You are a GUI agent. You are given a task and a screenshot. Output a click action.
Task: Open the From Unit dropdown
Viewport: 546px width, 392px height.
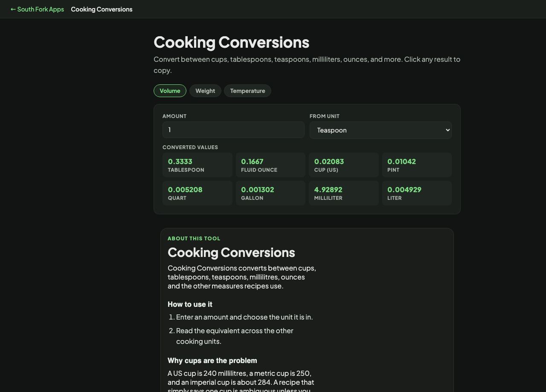[x=380, y=130]
